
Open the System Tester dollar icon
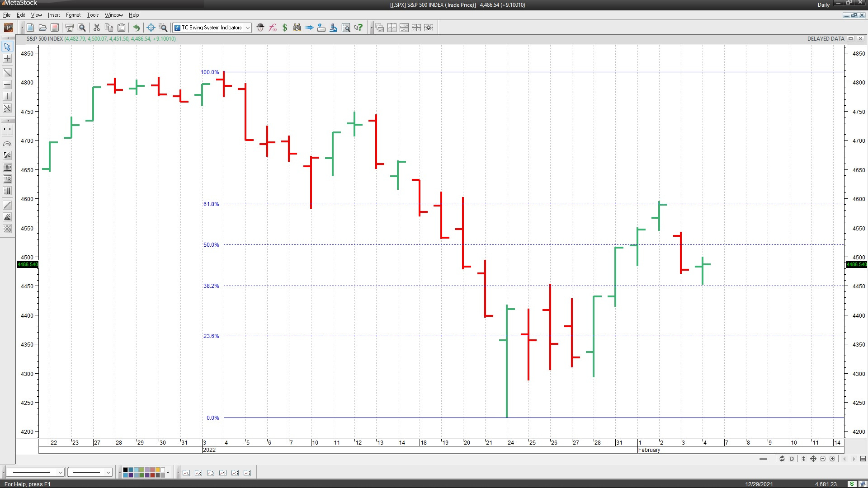coord(285,28)
